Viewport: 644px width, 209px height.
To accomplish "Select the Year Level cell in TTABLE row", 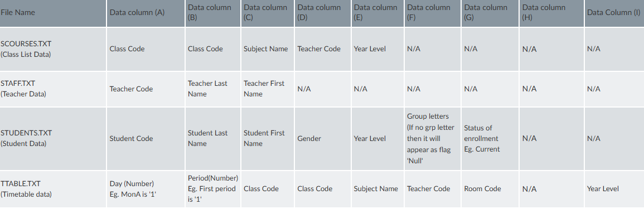I will pyautogui.click(x=614, y=189).
